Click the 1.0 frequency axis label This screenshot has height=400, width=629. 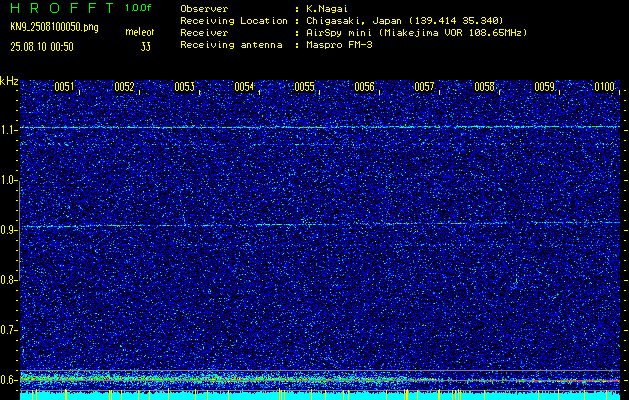click(7, 180)
